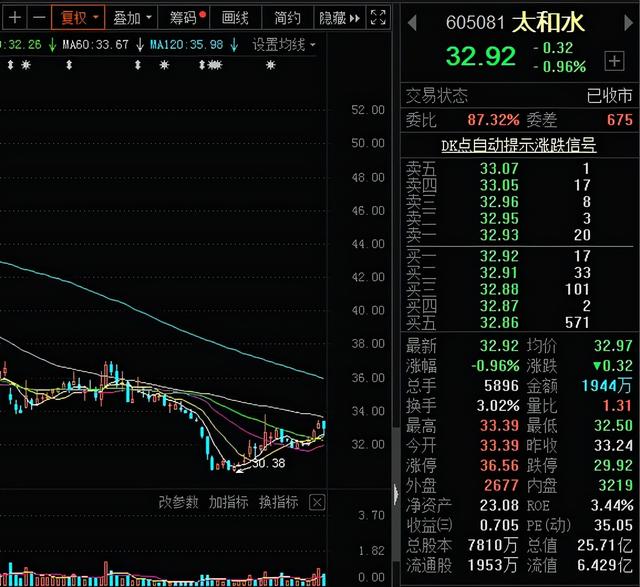Click the 30.38 low price marker
The width and height of the screenshot is (640, 587).
269,463
